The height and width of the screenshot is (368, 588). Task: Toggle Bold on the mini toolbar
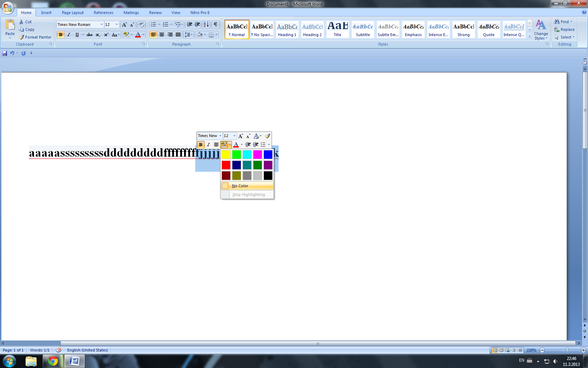201,145
